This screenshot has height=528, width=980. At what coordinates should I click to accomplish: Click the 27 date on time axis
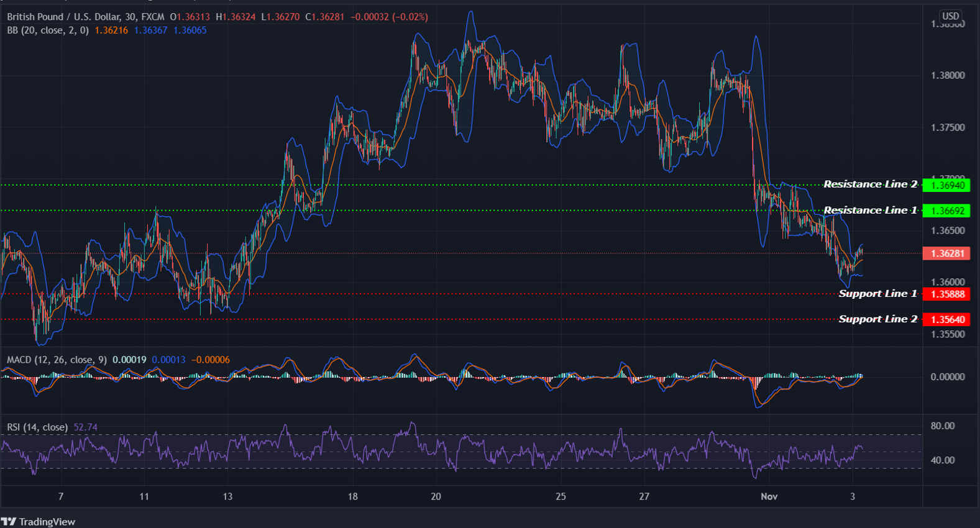coord(644,496)
